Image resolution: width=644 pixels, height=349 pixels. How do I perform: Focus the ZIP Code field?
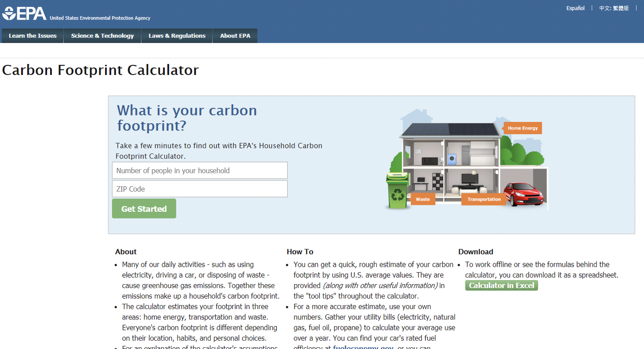(200, 189)
